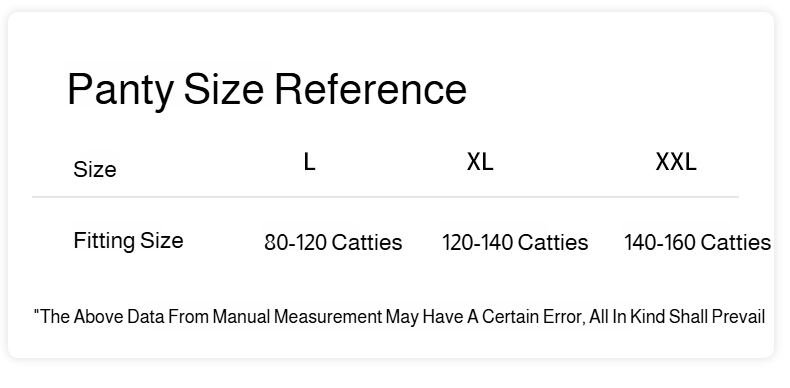Click the Fitting Size row label
The image size is (790, 388).
coord(128,240)
